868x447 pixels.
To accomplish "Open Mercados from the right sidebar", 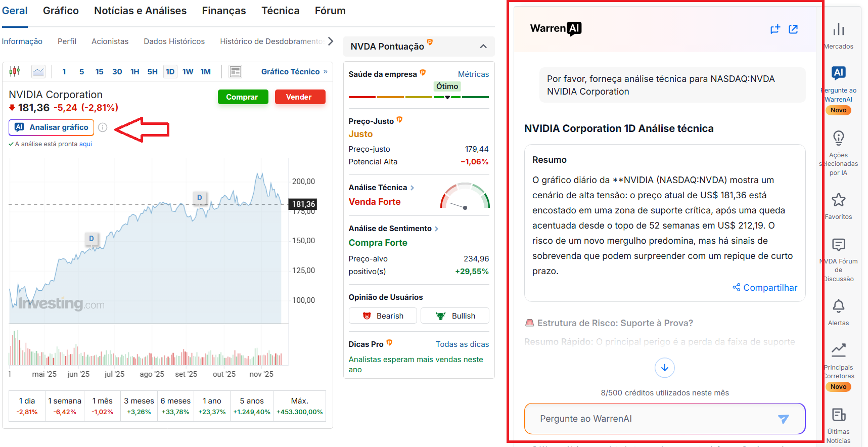I will (838, 30).
